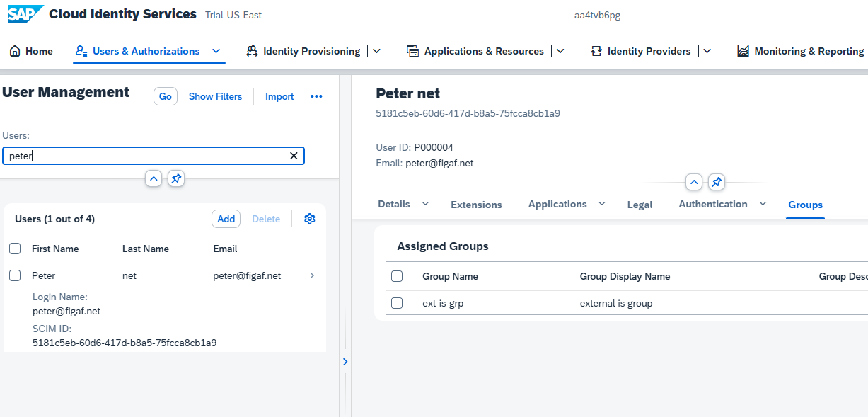Click Show Filters
868x417 pixels.
pyautogui.click(x=215, y=96)
